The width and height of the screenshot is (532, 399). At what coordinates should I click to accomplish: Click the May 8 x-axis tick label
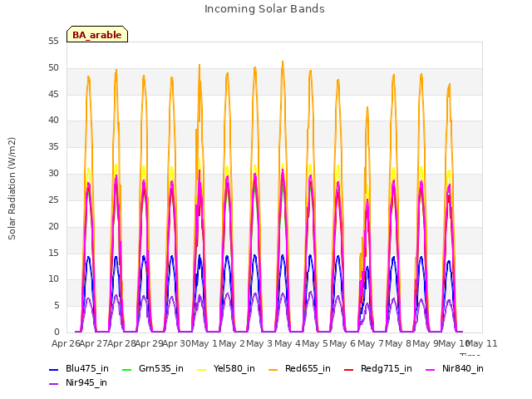point(398,344)
